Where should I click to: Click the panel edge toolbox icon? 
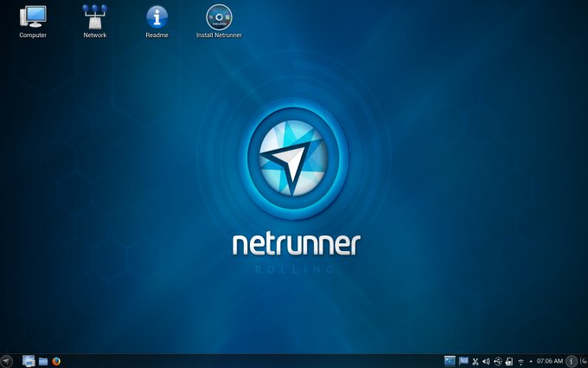tap(584, 361)
